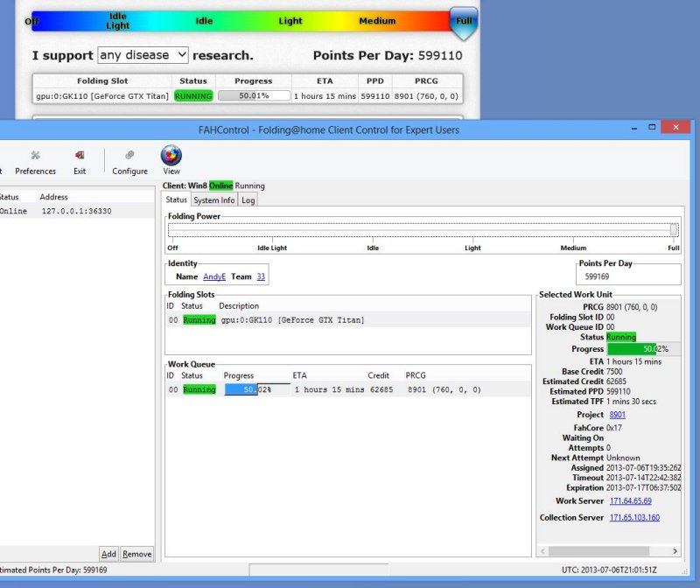Maximize the FAHControl window
This screenshot has height=588, width=700.
coord(652,127)
